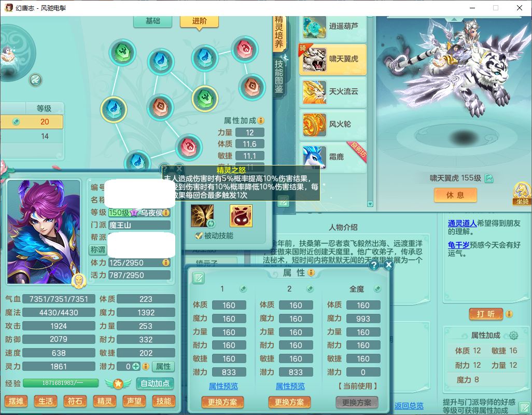Viewport: 532px width, 415px height.
Task: Open 属性预览 link under scheme 1
Action: [223, 386]
